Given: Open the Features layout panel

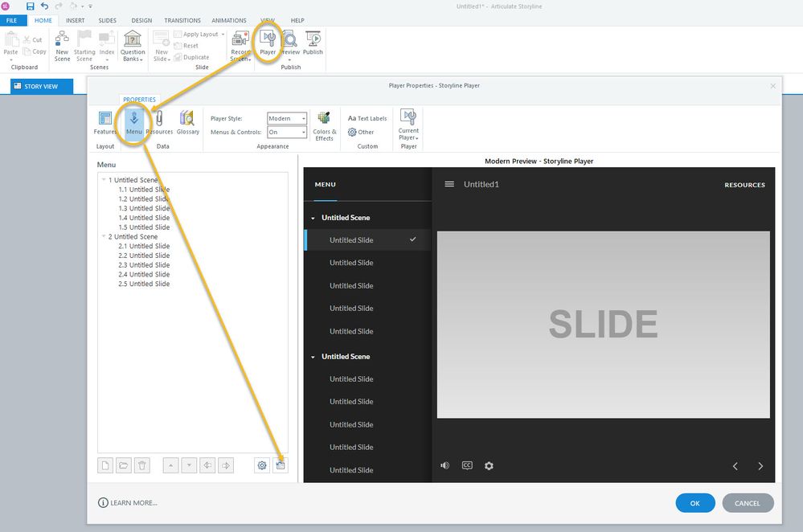Looking at the screenshot, I should click(104, 122).
